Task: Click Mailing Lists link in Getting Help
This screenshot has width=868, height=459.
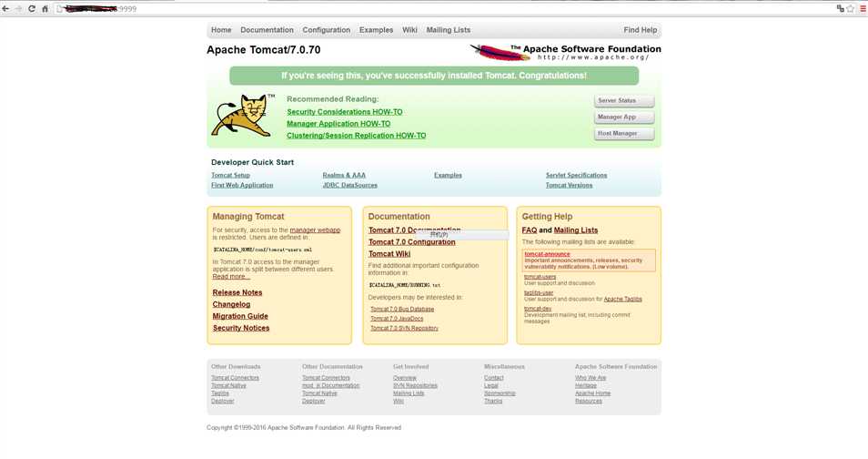Action: tap(576, 230)
